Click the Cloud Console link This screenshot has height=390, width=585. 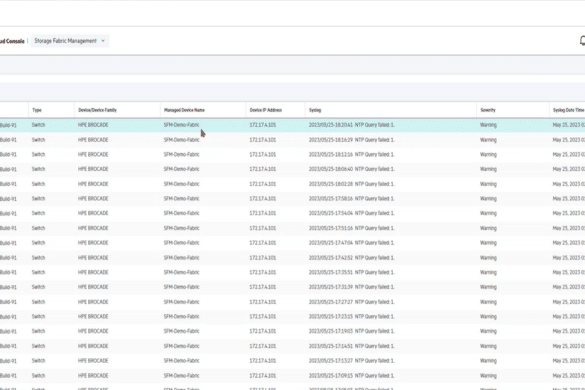pyautogui.click(x=12, y=41)
